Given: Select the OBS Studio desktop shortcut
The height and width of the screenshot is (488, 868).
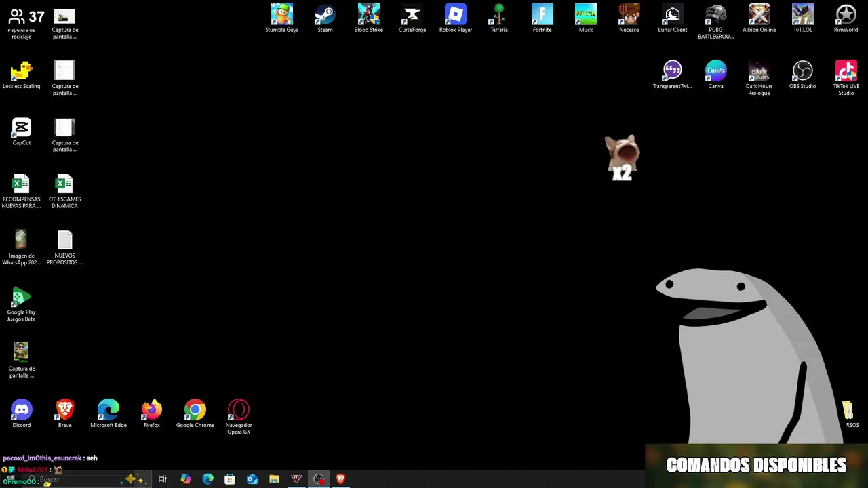Looking at the screenshot, I should tap(802, 75).
